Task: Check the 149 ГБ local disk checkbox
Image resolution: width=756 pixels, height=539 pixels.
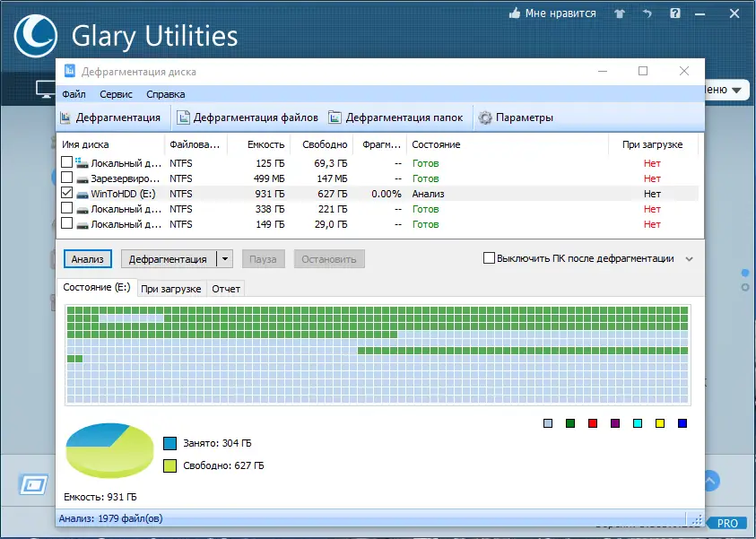Action: [x=67, y=223]
